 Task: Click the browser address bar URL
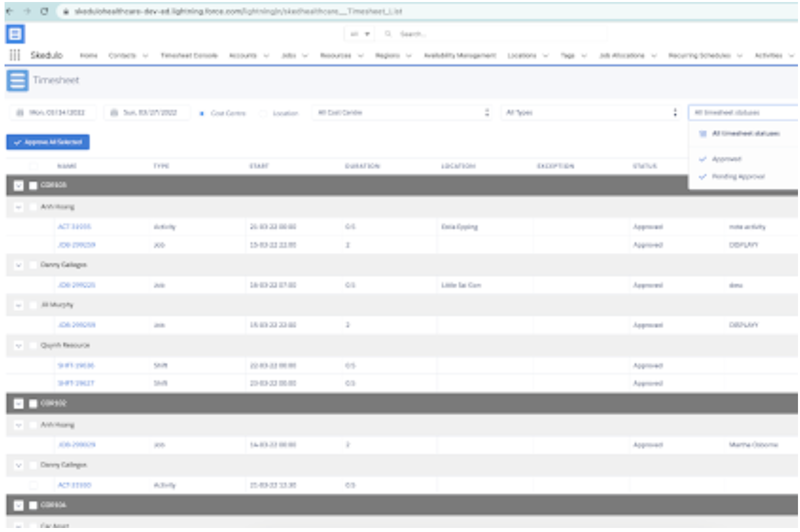click(x=238, y=11)
